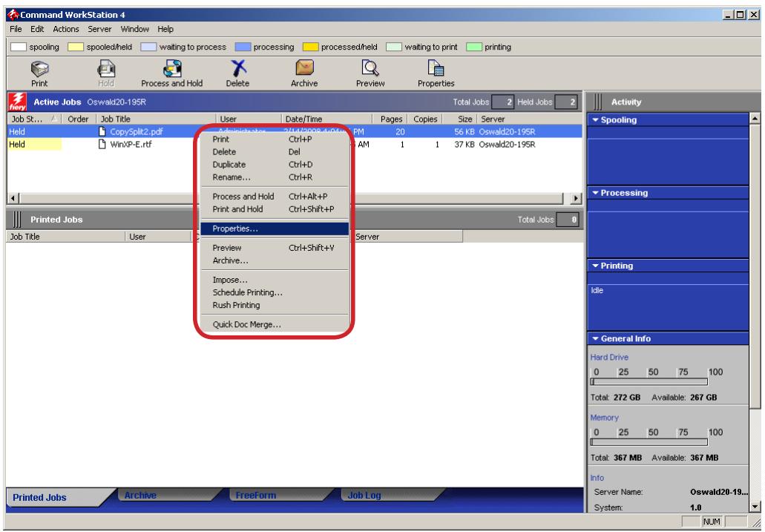
Task: Click the right arrow of jobs horizontal scrollbar
Action: click(577, 198)
